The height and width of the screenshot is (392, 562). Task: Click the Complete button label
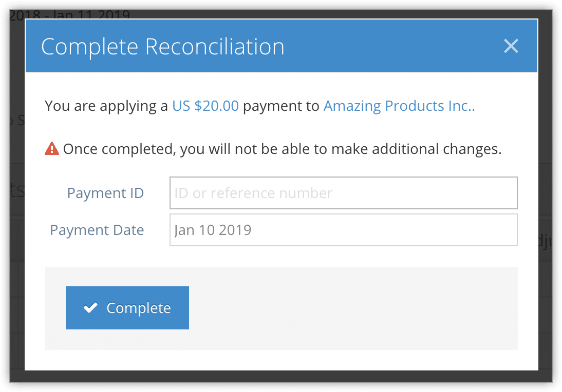coord(139,308)
